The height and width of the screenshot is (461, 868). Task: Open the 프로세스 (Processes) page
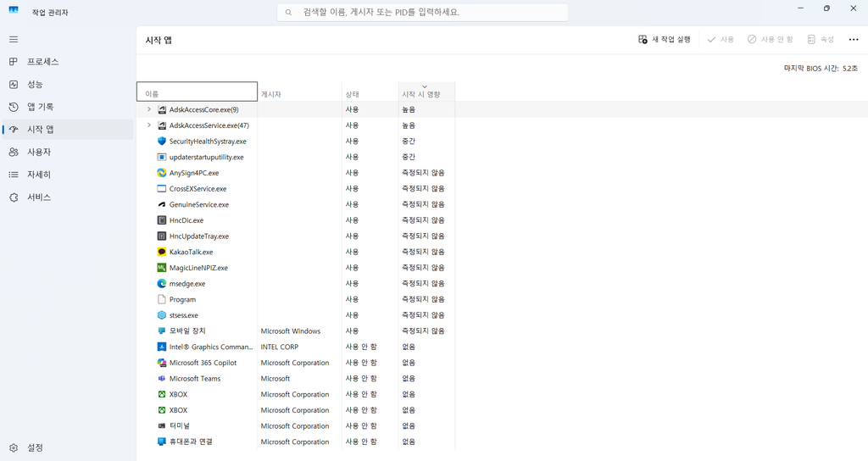pyautogui.click(x=68, y=61)
